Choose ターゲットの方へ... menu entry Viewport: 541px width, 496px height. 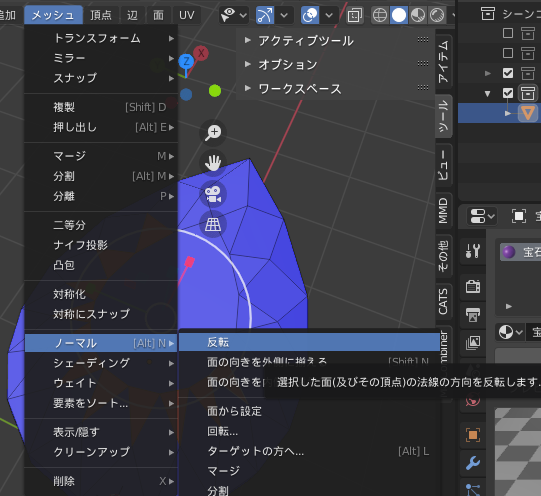pyautogui.click(x=309, y=451)
